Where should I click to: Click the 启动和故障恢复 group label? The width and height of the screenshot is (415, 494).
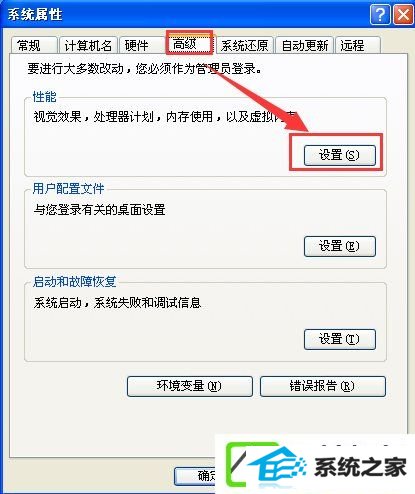pos(74,282)
